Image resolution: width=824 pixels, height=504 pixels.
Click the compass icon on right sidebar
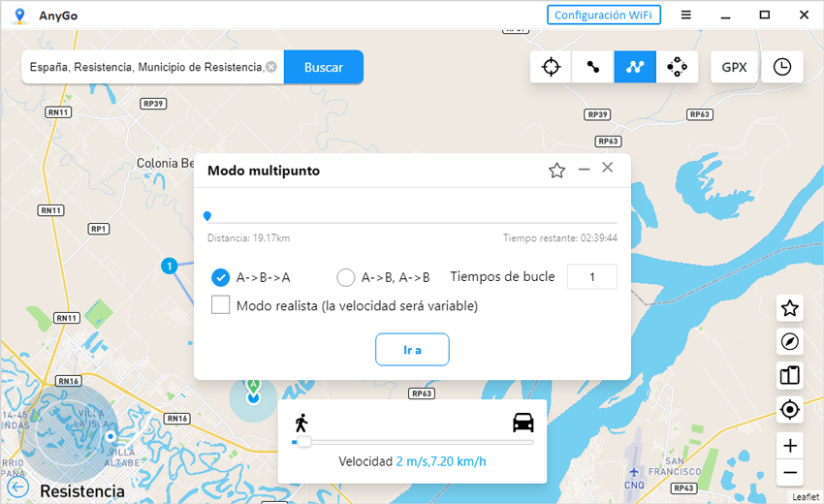click(790, 341)
